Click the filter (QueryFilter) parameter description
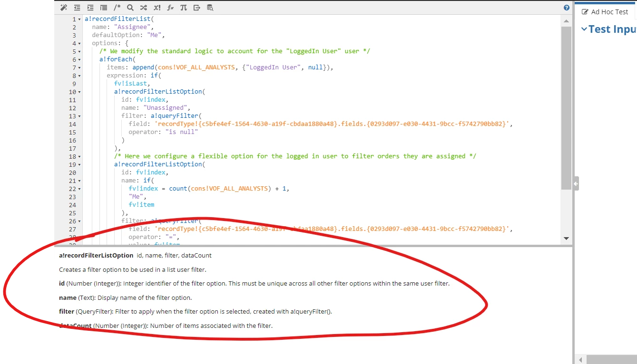 pyautogui.click(x=196, y=312)
